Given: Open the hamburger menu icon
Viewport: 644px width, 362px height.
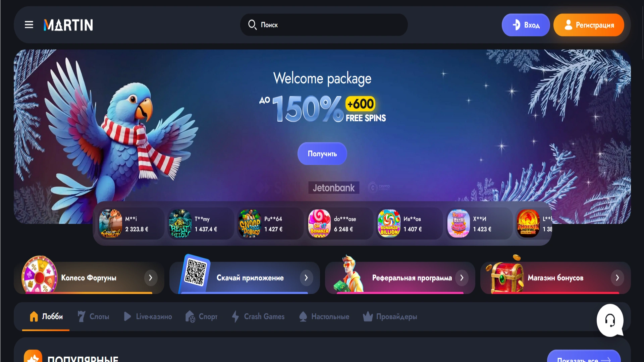Looking at the screenshot, I should (x=29, y=25).
